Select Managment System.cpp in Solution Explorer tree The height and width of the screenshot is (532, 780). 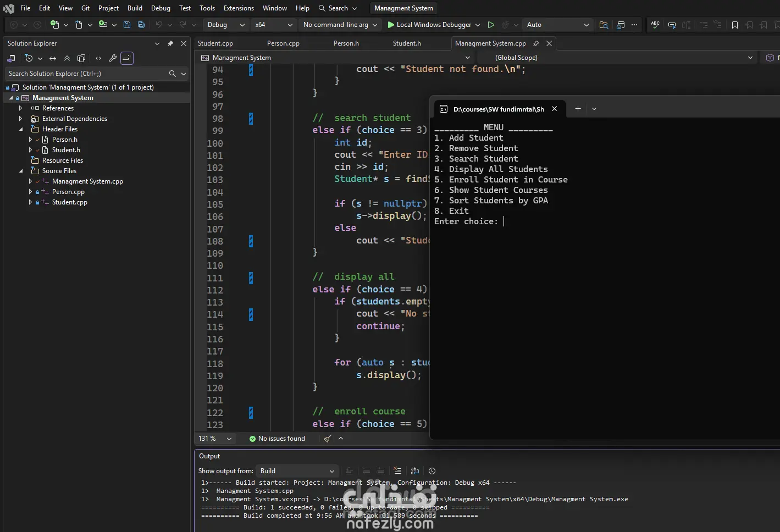pyautogui.click(x=87, y=181)
